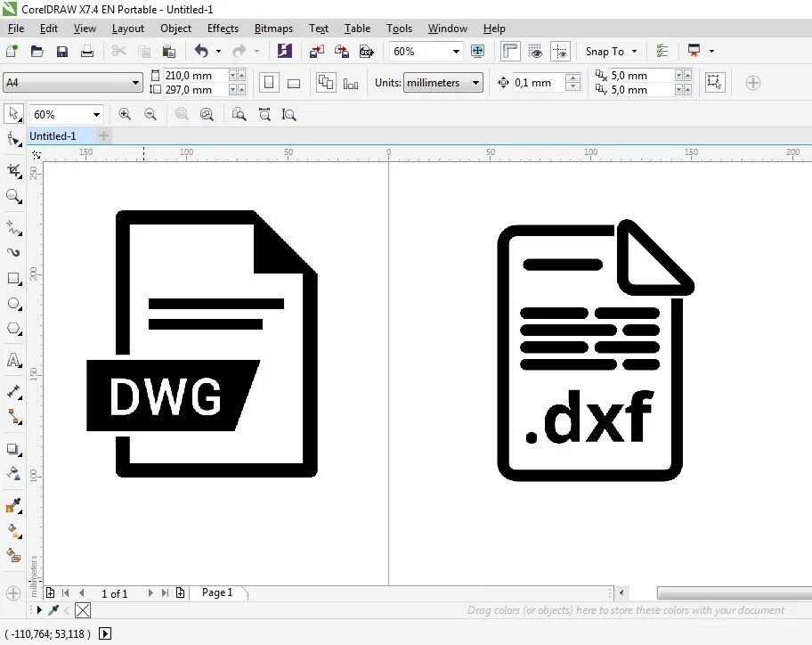812x645 pixels.
Task: Click the horizontal scrollbar
Action: [x=735, y=592]
